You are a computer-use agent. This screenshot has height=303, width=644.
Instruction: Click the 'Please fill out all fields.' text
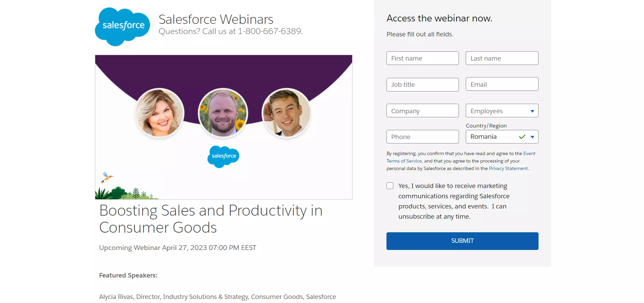pyautogui.click(x=420, y=34)
